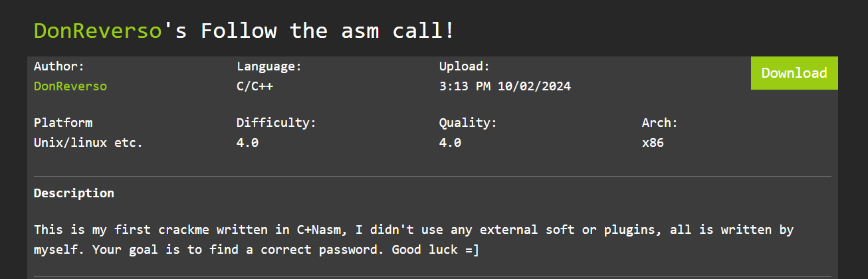Open DonReverso link in the page title
Screen dimensions: 868x279
coord(98,31)
